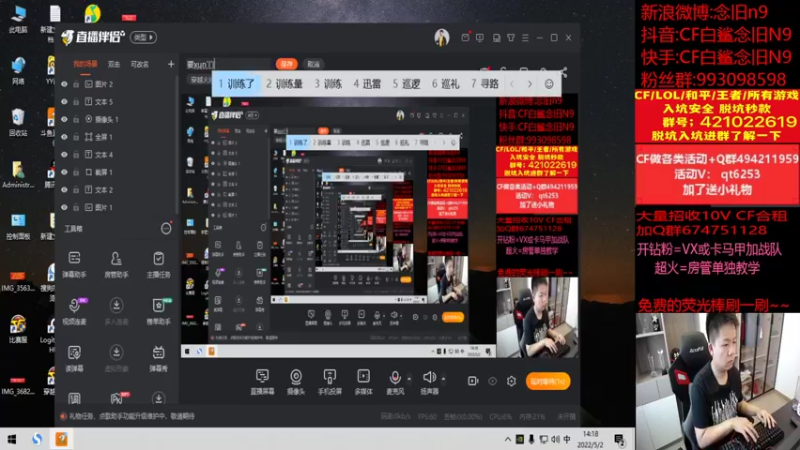The image size is (800, 450).
Task: Hide the 图片 1 source
Action: click(64, 207)
